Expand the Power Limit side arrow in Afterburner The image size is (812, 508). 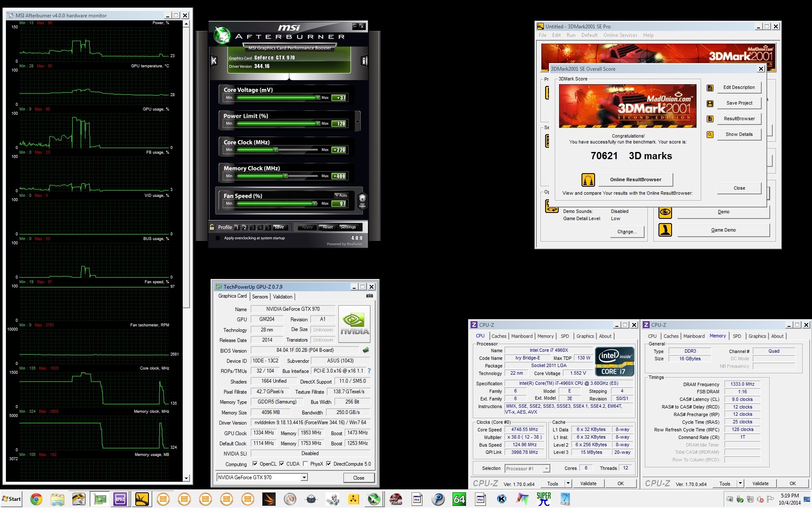358,122
